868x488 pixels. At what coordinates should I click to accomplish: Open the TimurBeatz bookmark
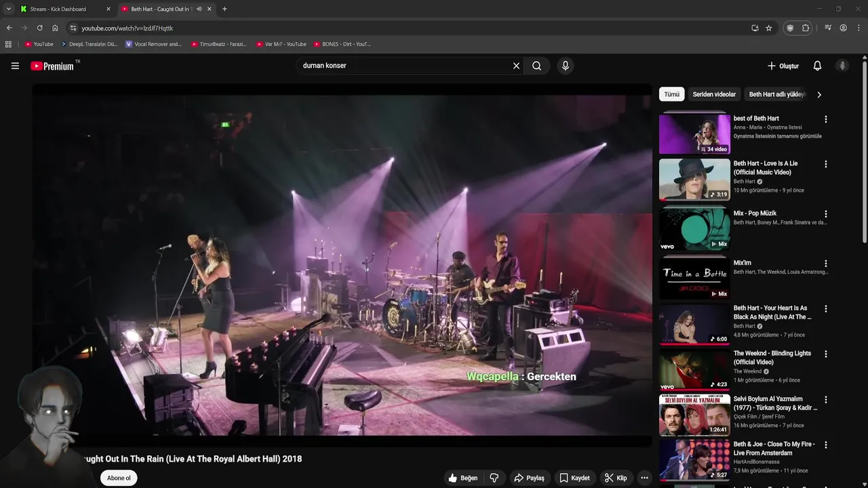(x=218, y=44)
